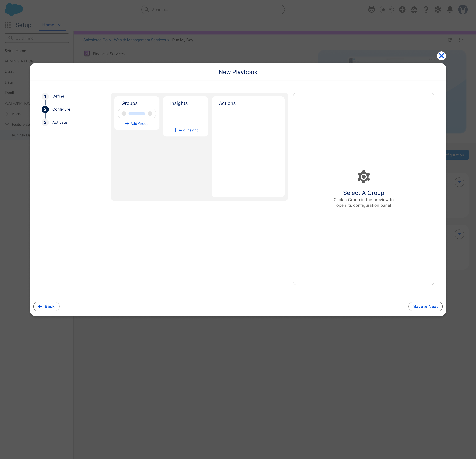This screenshot has height=459, width=476.
Task: Jump to the Activate step
Action: (x=59, y=122)
